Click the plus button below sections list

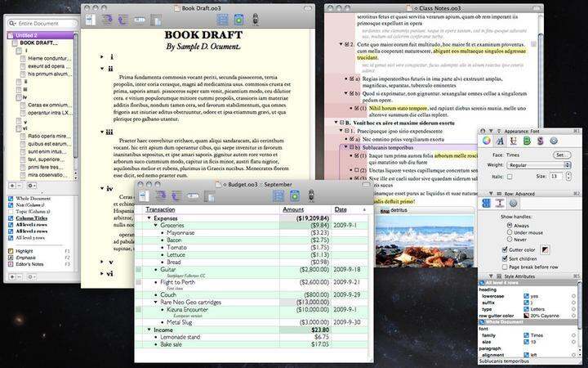point(12,186)
